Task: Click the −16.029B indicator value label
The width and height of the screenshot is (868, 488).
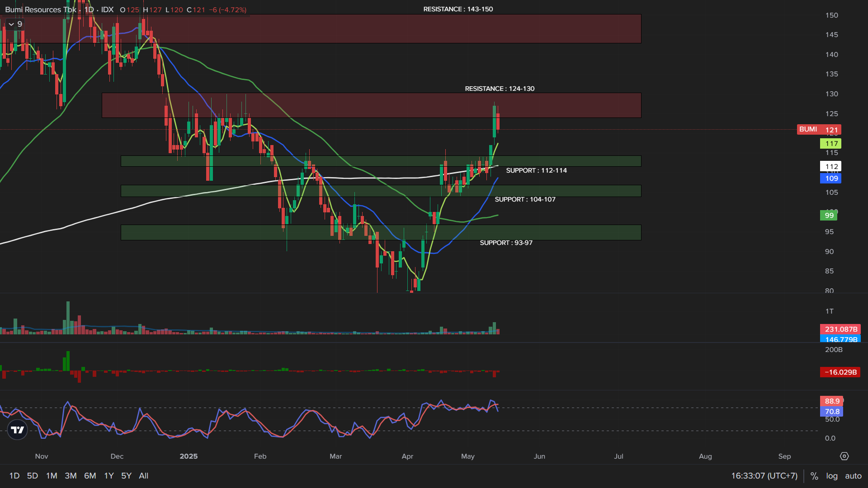Action: (x=840, y=372)
